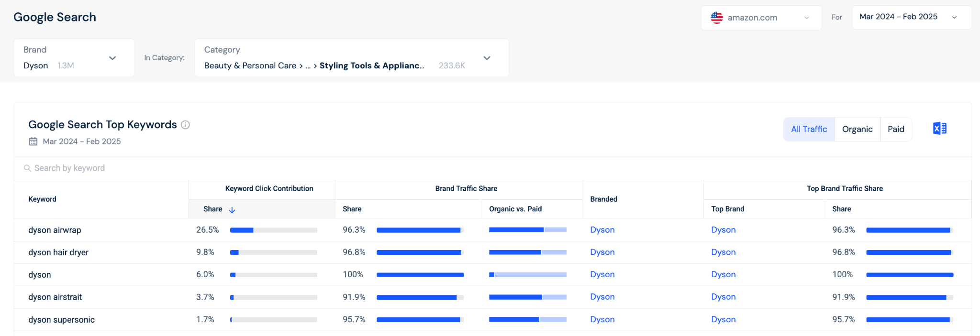The width and height of the screenshot is (980, 336).
Task: Click the Keyword column header
Action: pos(42,199)
